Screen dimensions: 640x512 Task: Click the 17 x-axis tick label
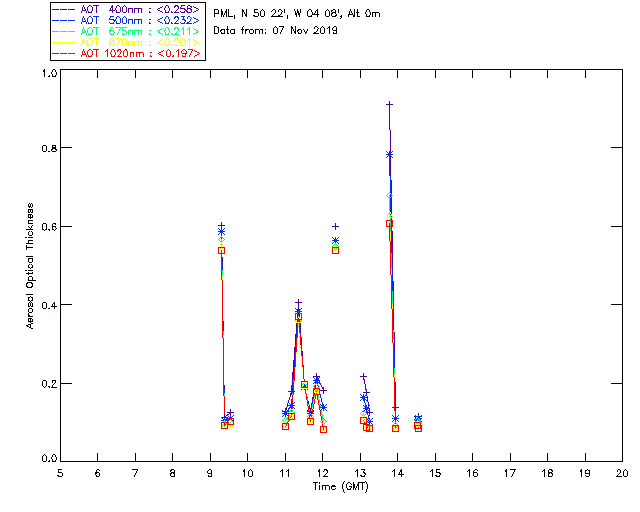[x=510, y=473]
